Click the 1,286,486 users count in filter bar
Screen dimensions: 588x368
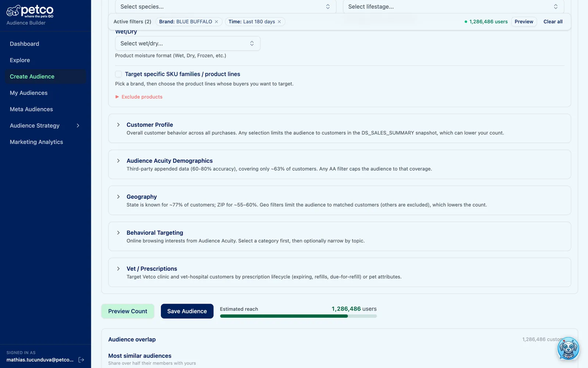tap(486, 22)
